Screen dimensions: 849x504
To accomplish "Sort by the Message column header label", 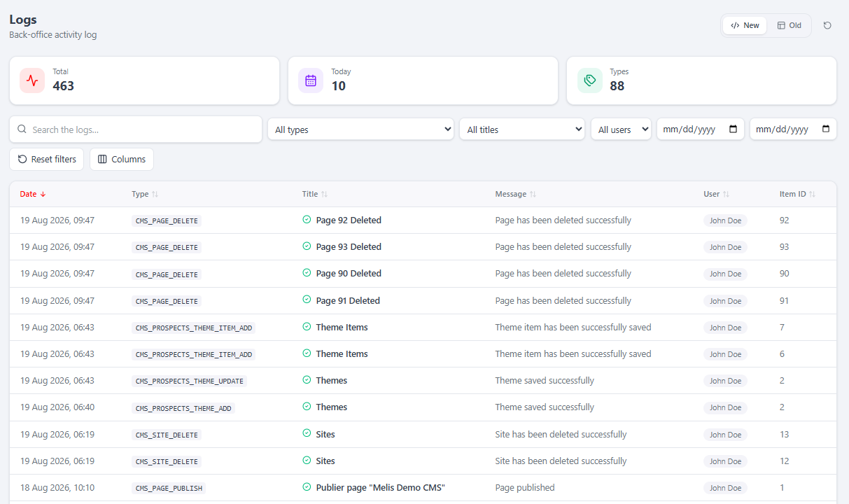I will [x=511, y=195].
